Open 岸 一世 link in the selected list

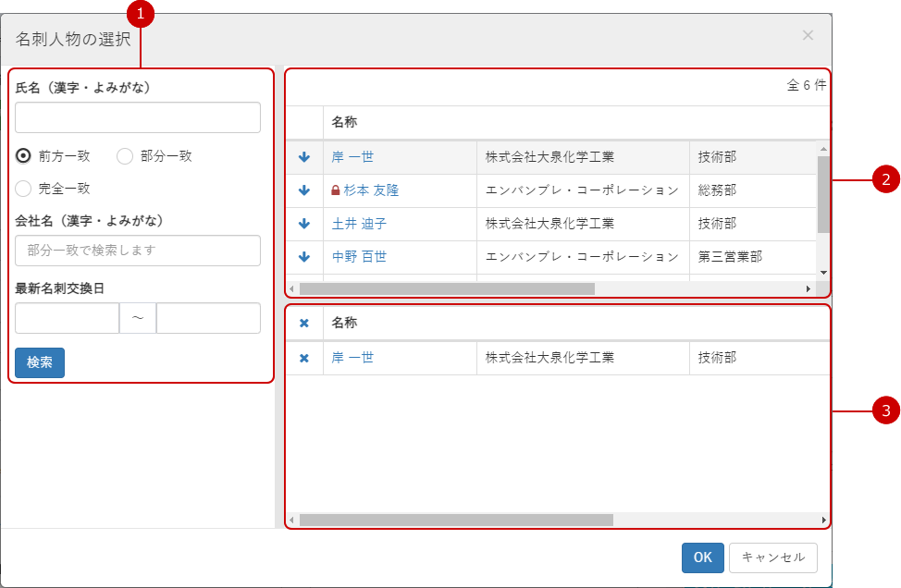(x=352, y=358)
